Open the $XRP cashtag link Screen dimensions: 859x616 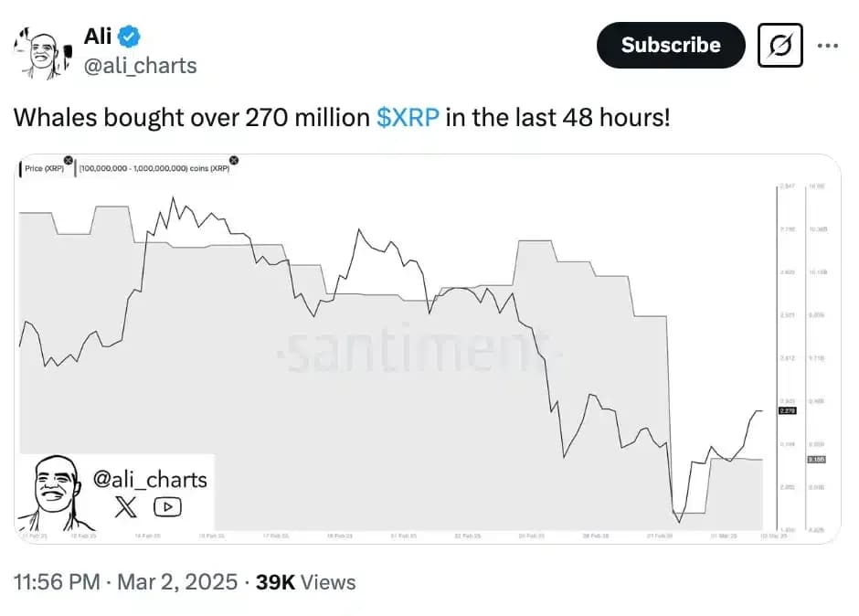408,118
